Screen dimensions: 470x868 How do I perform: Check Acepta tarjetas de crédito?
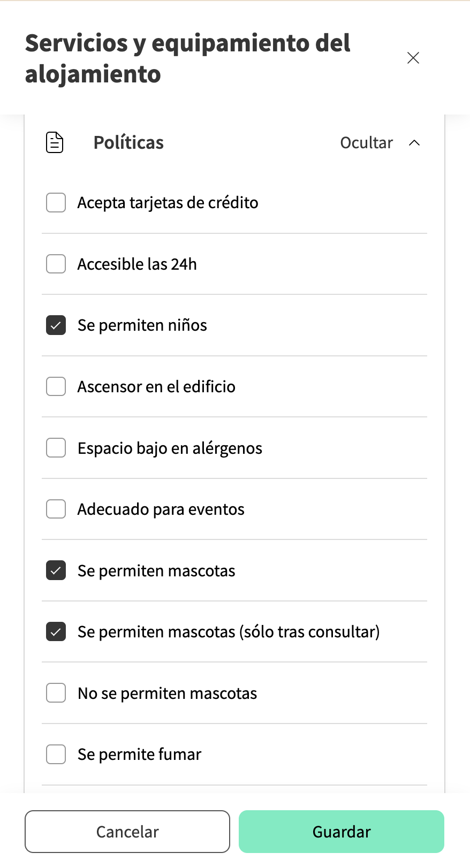pyautogui.click(x=56, y=203)
